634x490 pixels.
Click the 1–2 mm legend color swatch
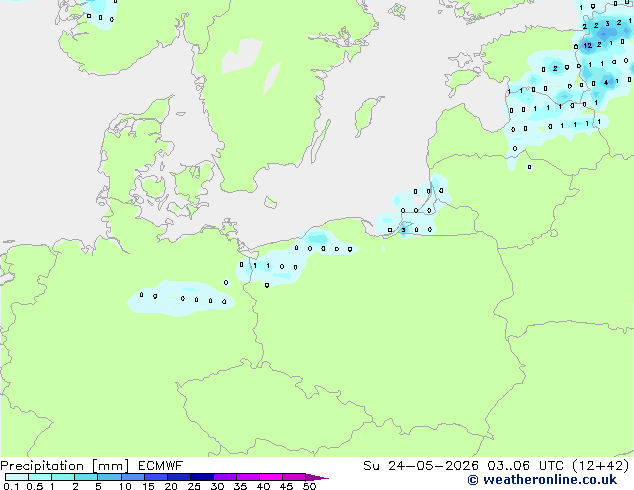pyautogui.click(x=63, y=477)
